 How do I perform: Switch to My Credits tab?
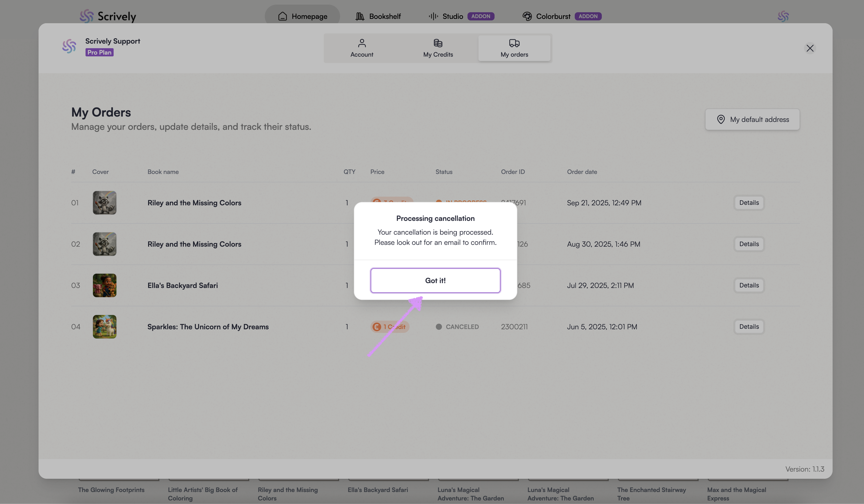tap(438, 48)
